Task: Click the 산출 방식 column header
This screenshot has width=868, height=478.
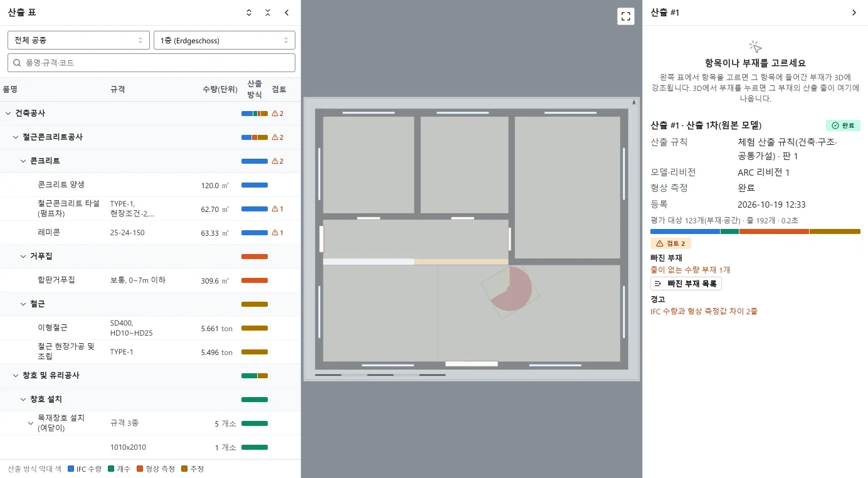Action: [254, 89]
